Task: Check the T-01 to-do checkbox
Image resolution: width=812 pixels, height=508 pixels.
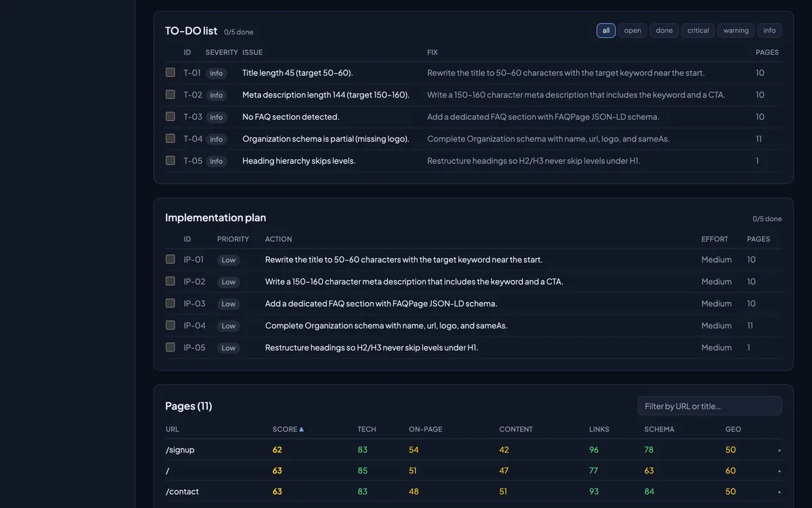Action: (x=171, y=72)
